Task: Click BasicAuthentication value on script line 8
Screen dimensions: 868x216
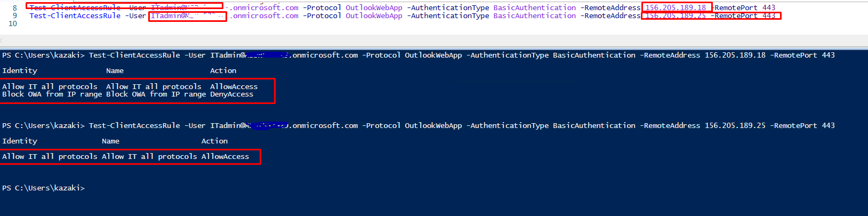Action: [x=534, y=7]
